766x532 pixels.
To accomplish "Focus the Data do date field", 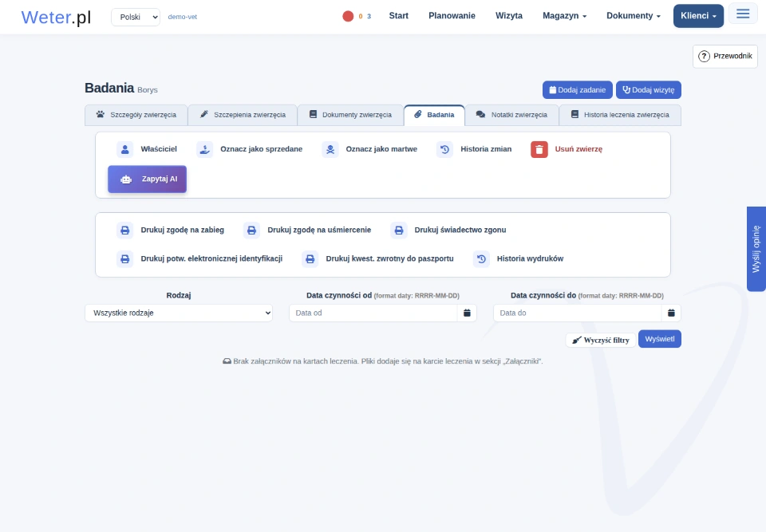I will (x=578, y=313).
